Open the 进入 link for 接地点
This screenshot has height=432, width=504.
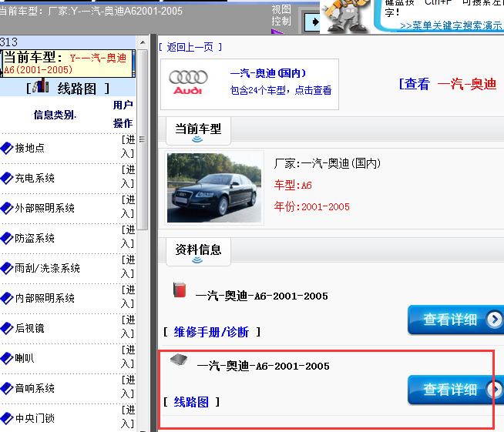pos(128,146)
